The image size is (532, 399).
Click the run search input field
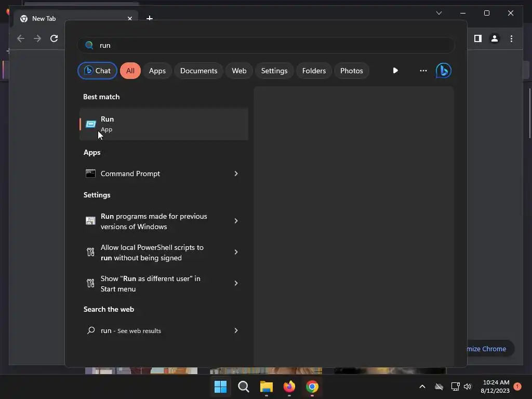pyautogui.click(x=266, y=45)
